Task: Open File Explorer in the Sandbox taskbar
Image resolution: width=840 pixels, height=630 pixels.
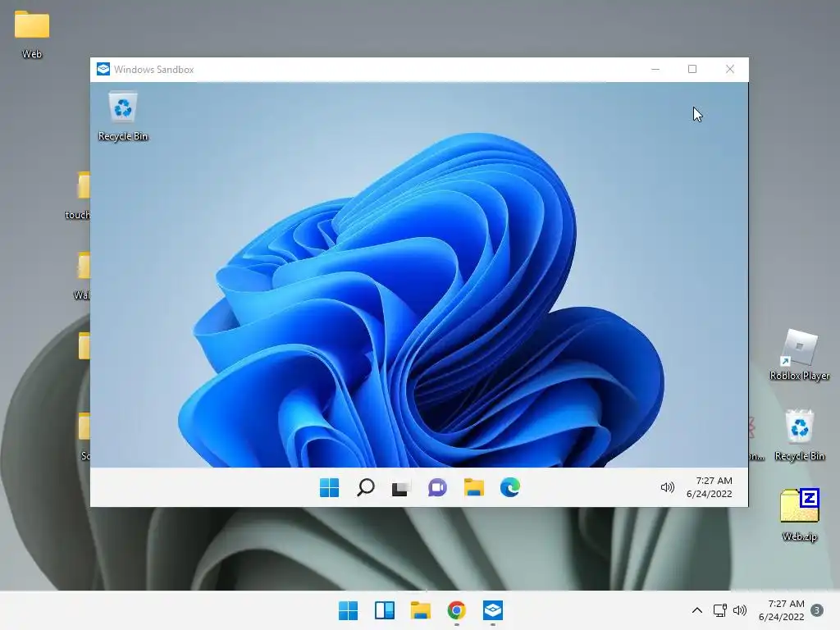Action: click(x=474, y=487)
